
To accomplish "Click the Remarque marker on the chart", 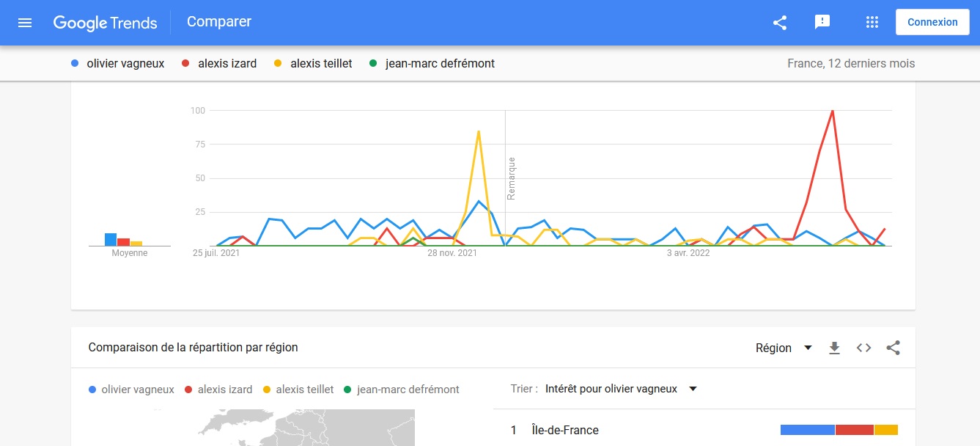I will coord(511,178).
